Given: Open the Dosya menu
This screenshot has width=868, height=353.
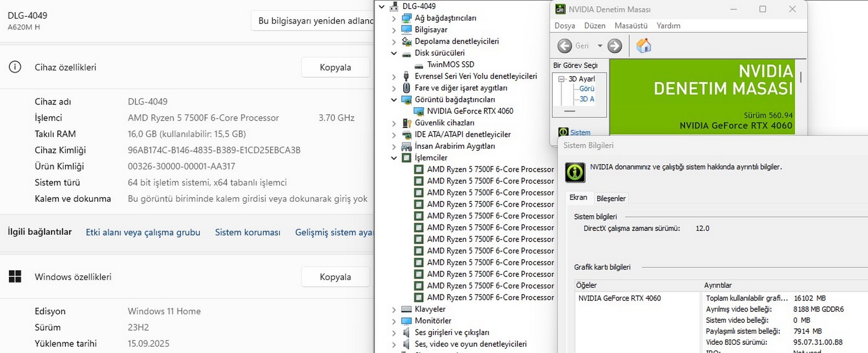Looking at the screenshot, I should point(565,26).
